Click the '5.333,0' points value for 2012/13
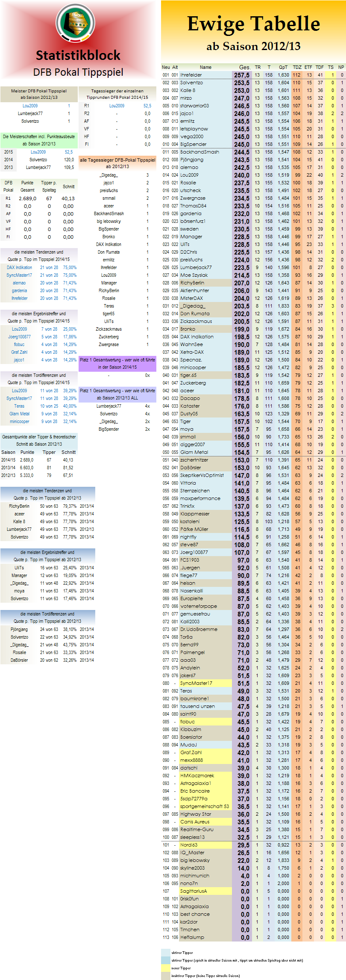 point(27,475)
